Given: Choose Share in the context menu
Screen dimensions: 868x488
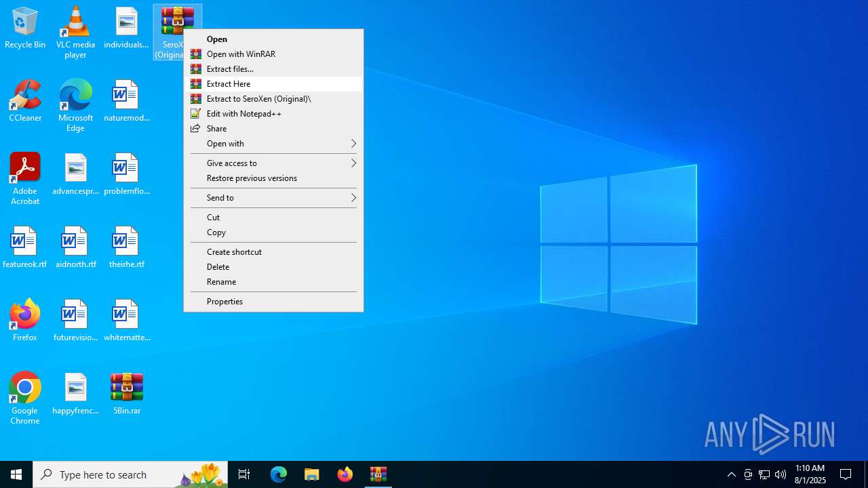Looking at the screenshot, I should [273, 129].
